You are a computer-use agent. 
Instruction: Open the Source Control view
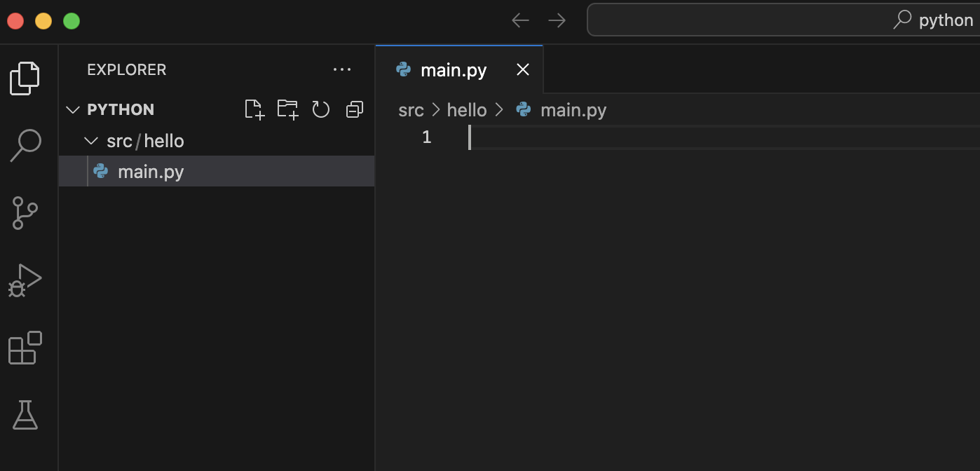[25, 213]
